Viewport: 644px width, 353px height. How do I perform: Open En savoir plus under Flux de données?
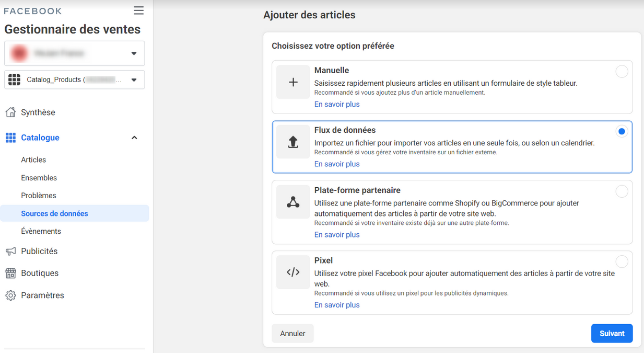click(x=337, y=164)
